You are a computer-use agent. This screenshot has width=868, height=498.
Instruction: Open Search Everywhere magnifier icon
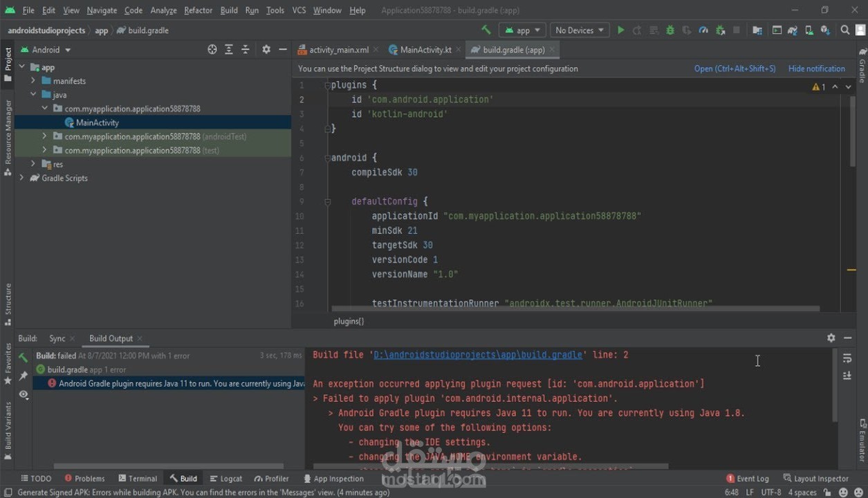coord(845,30)
